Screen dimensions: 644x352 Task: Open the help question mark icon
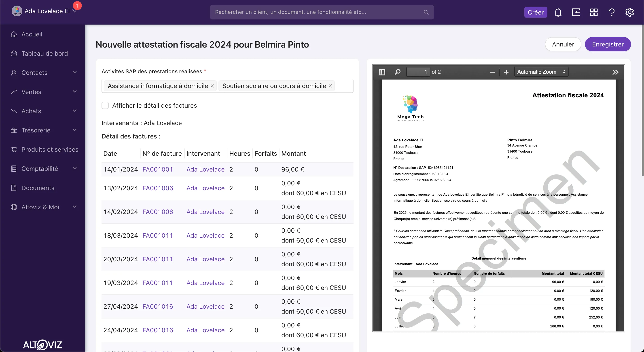[612, 12]
